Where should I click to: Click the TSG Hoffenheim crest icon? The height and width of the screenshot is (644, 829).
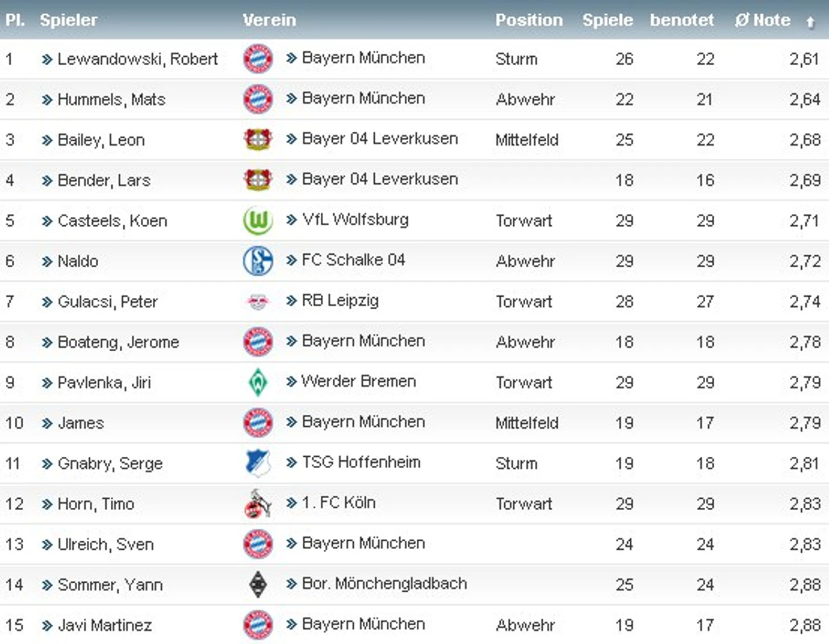pos(258,463)
